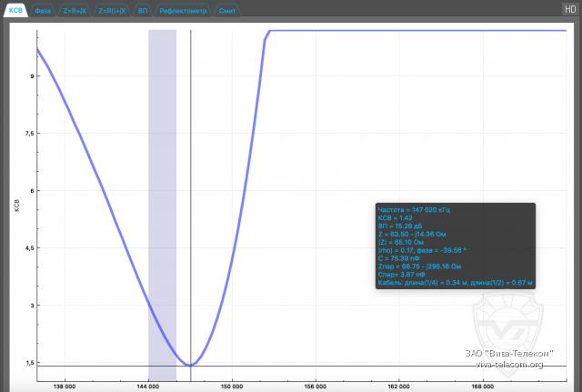This screenshot has width=582, height=392.
Task: Click the 'Zпар = 68.75' readout line
Action: pyautogui.click(x=419, y=266)
